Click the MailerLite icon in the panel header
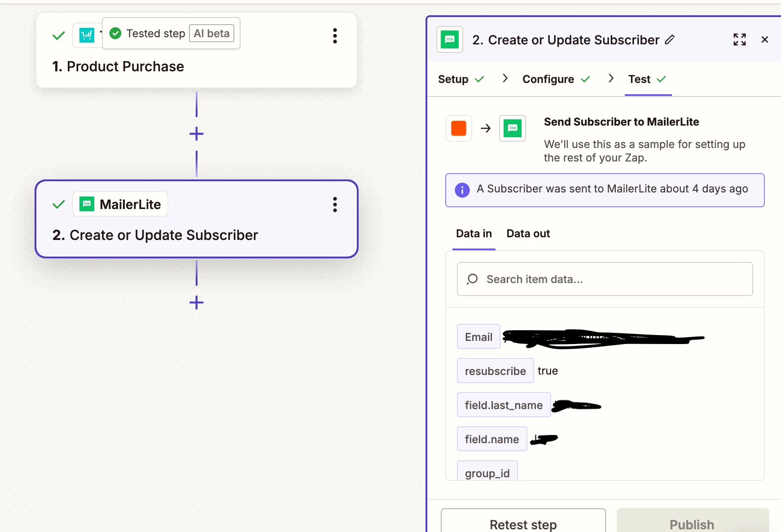This screenshot has width=781, height=532. 450,39
